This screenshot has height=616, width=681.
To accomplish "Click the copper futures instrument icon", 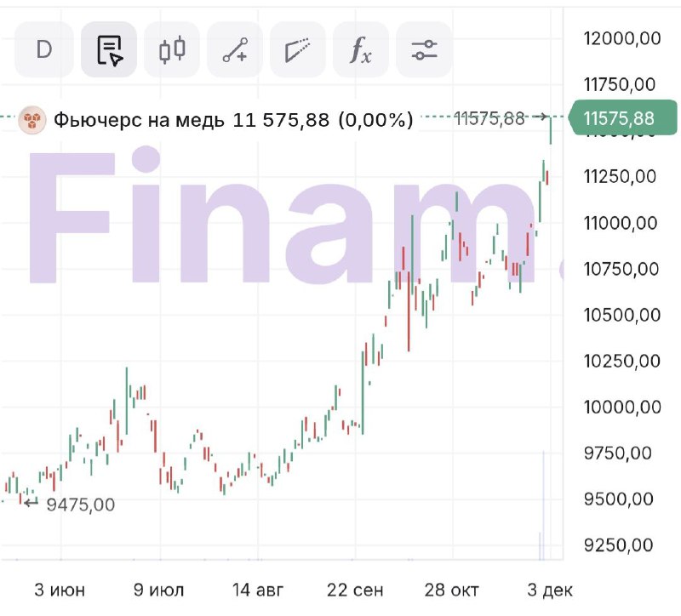I will coord(32,120).
